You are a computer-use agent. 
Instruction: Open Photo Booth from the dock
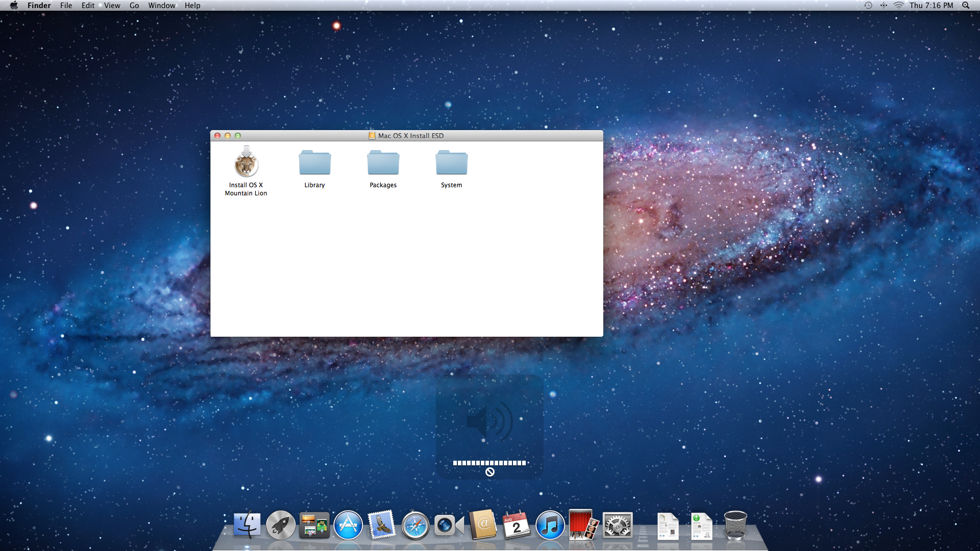click(583, 525)
